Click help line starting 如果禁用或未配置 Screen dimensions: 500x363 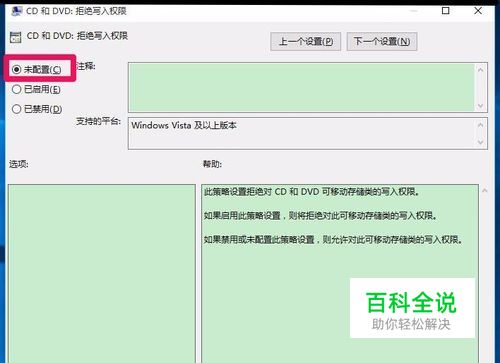point(333,239)
